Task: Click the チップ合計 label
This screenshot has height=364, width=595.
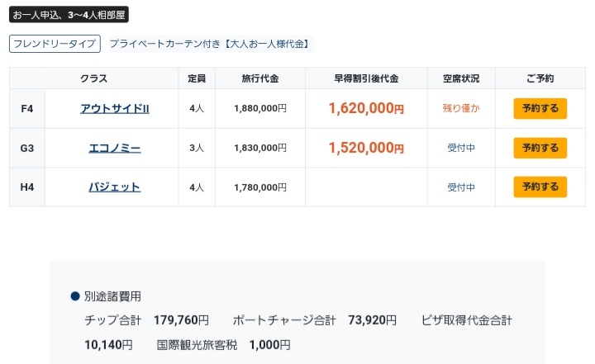Action: [x=112, y=320]
